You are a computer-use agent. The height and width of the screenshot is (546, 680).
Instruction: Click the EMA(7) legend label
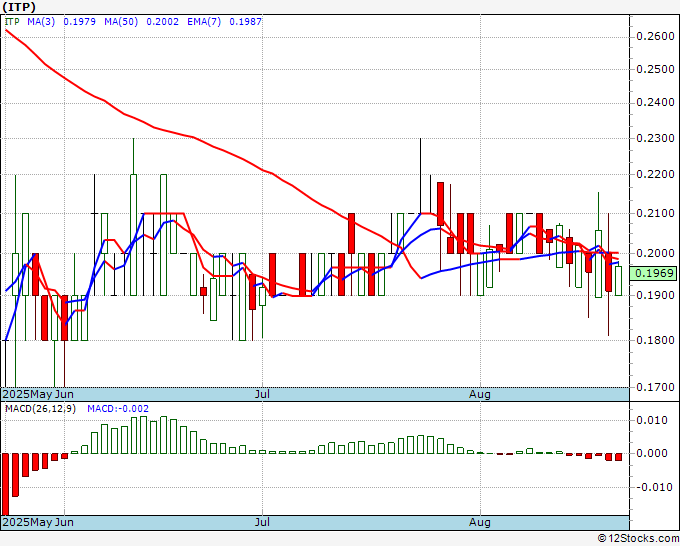pos(204,22)
